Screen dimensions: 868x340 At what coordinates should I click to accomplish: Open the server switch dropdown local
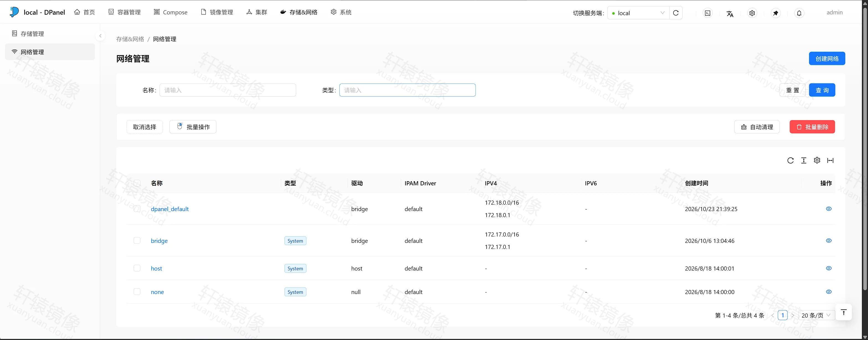pos(638,13)
